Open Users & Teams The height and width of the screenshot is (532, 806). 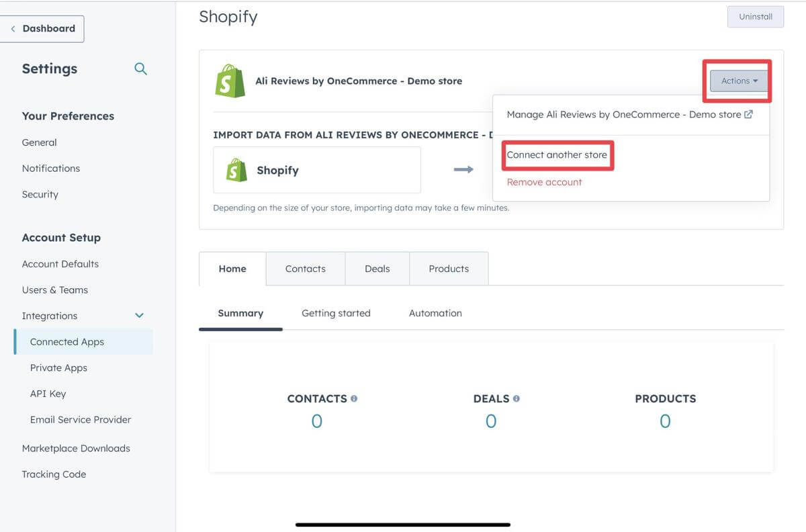(54, 290)
